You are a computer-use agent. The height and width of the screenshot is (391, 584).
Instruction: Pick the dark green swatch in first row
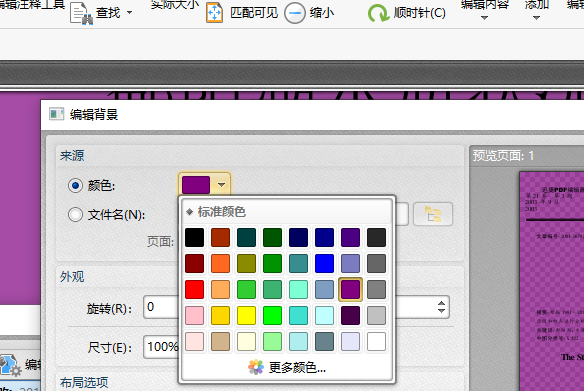point(273,238)
